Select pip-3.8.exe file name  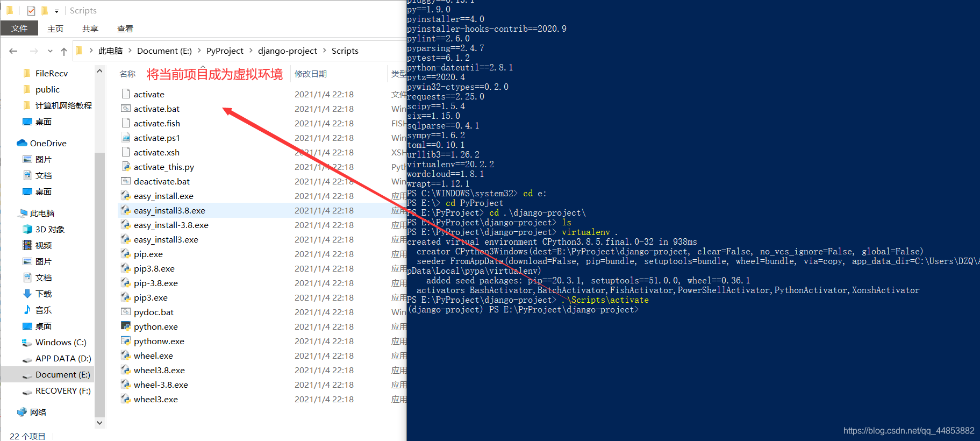click(x=156, y=283)
